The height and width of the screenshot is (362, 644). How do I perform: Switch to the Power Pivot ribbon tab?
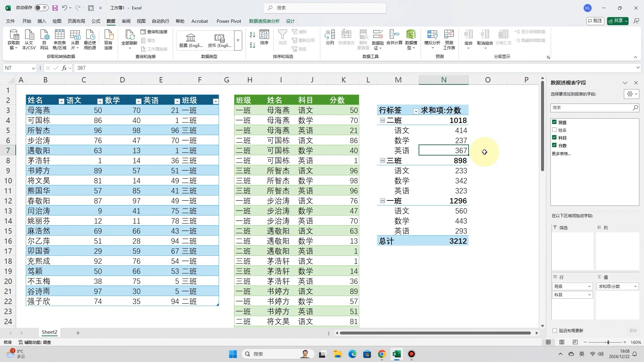click(x=229, y=21)
